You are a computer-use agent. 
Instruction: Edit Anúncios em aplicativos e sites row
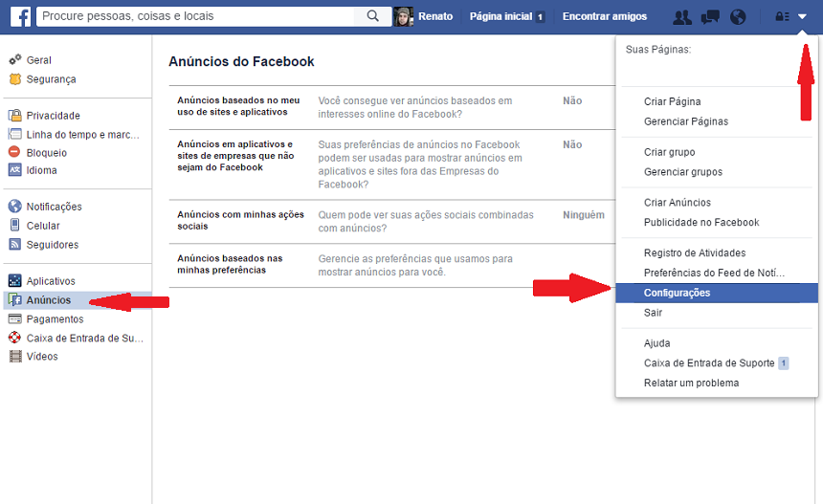coord(392,164)
